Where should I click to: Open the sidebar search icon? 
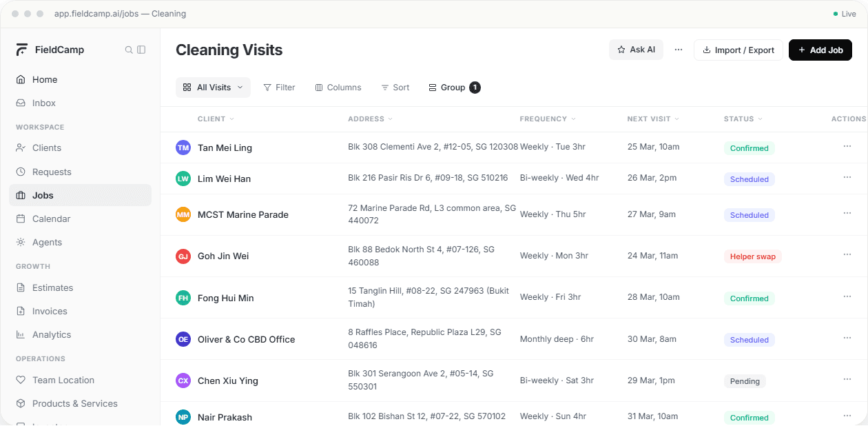coord(129,50)
